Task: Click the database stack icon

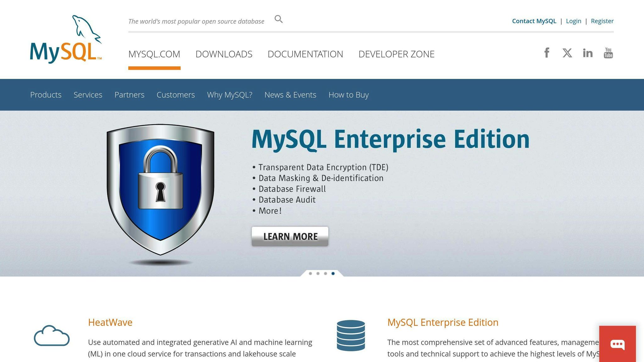Action: 351,335
